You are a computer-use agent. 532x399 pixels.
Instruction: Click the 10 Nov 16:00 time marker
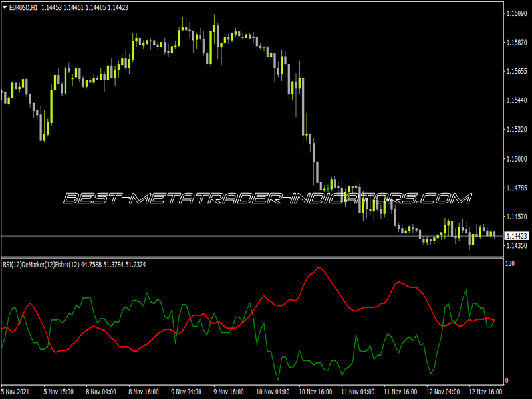coord(315,392)
